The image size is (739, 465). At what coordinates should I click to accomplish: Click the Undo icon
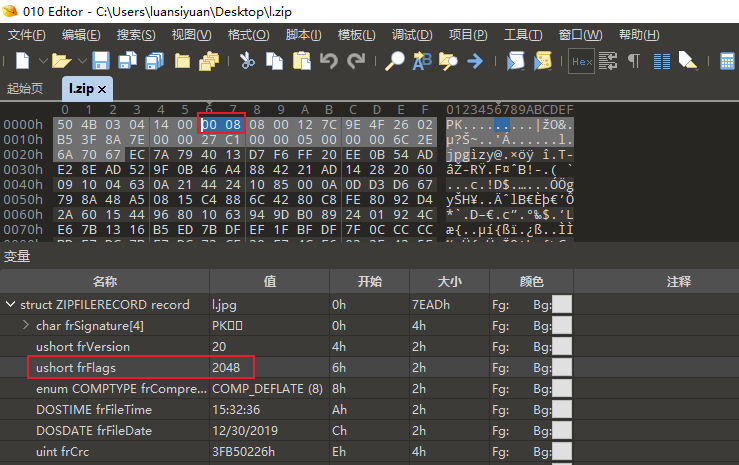tap(329, 61)
